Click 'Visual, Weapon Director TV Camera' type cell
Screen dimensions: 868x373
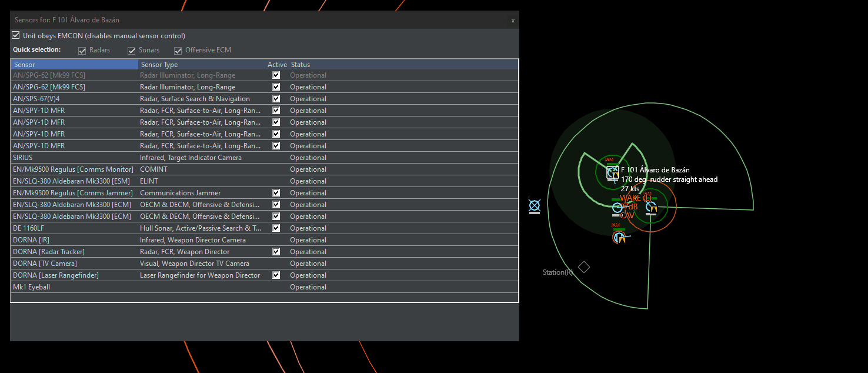point(194,264)
